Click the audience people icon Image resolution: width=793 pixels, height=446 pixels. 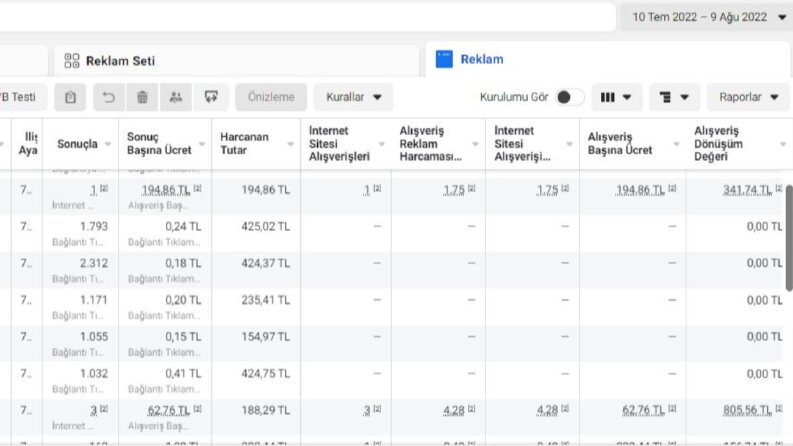point(175,97)
